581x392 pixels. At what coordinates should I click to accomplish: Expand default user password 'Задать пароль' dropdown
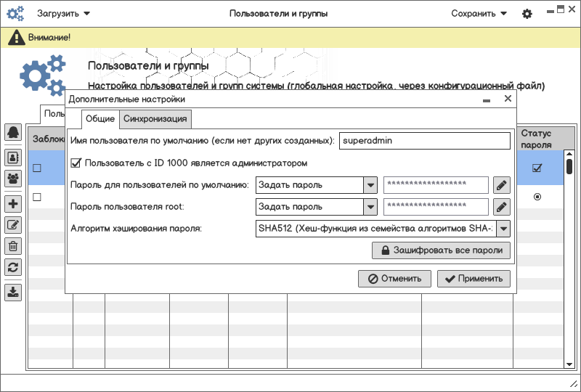click(370, 185)
